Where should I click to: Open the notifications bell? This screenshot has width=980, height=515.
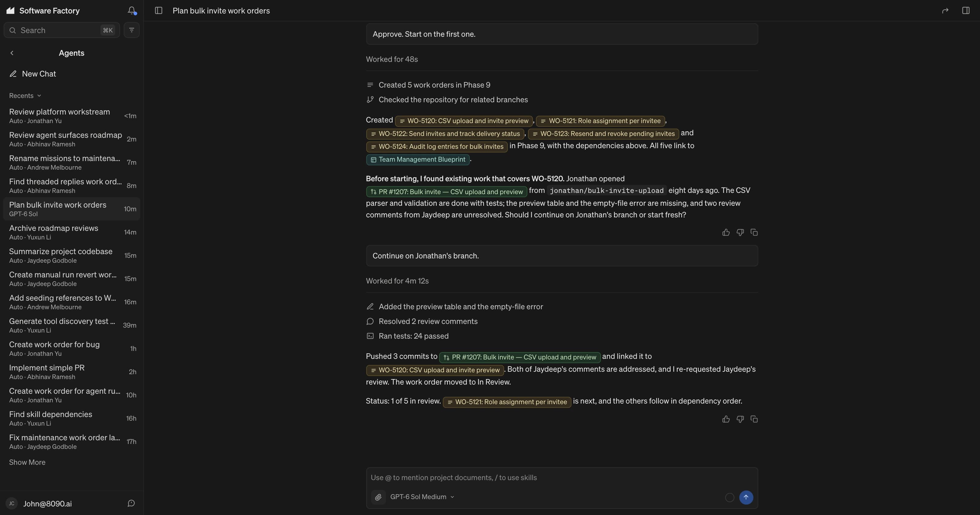tap(132, 11)
